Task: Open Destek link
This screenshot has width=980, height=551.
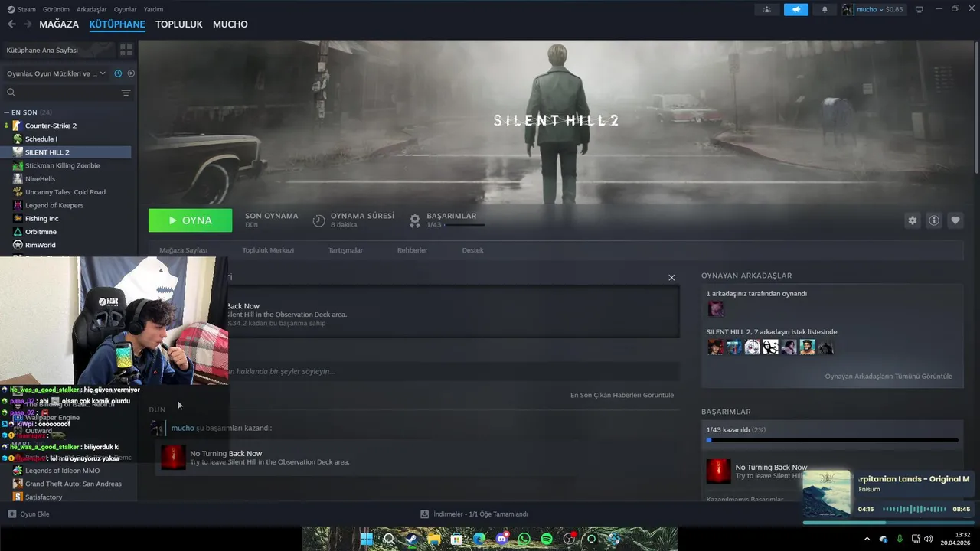Action: coord(472,250)
